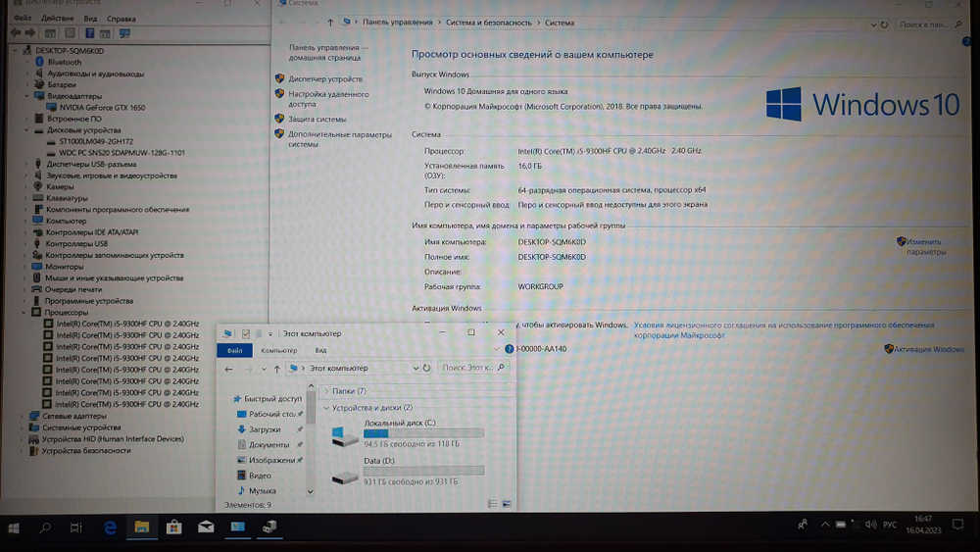Click Изменить параметры link
Viewport: 980px width, 552px height.
(x=925, y=246)
